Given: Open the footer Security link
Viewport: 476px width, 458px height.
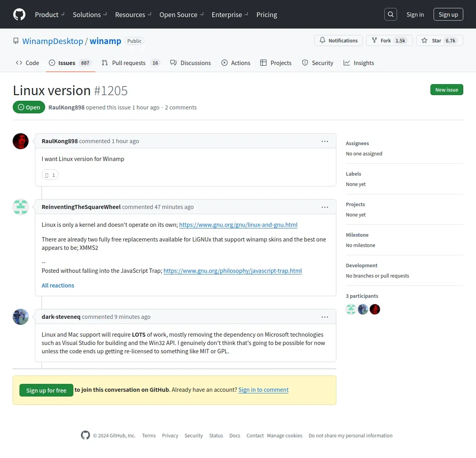Looking at the screenshot, I should click(194, 435).
